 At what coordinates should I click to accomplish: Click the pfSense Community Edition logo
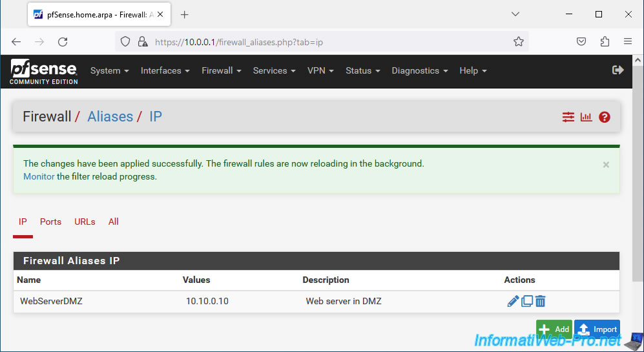(x=43, y=72)
